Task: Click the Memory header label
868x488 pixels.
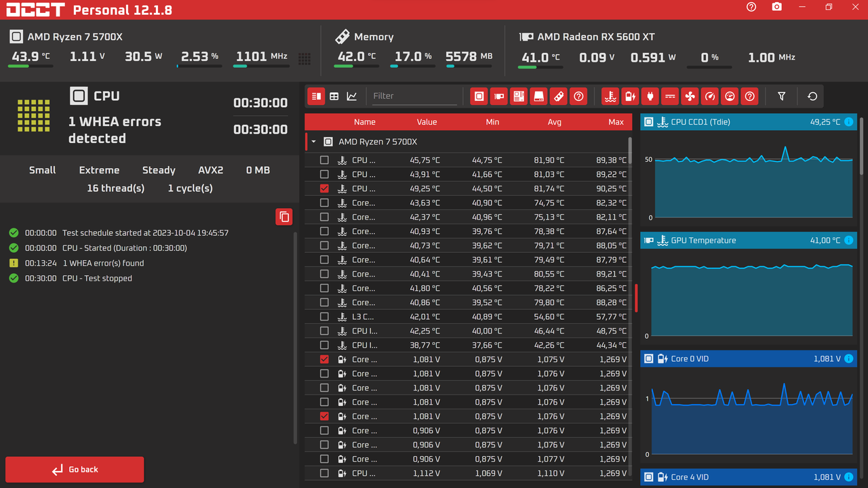Action: (374, 37)
